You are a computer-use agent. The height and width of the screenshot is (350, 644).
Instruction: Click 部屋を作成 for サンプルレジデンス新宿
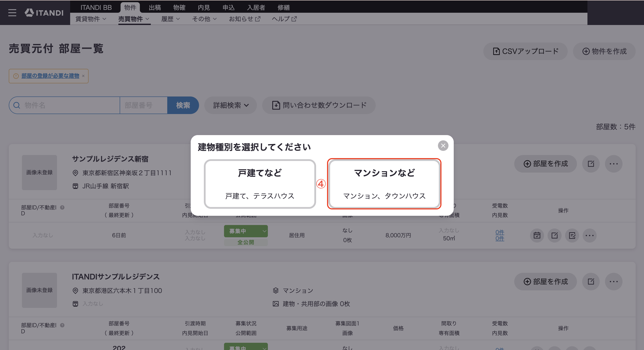546,164
